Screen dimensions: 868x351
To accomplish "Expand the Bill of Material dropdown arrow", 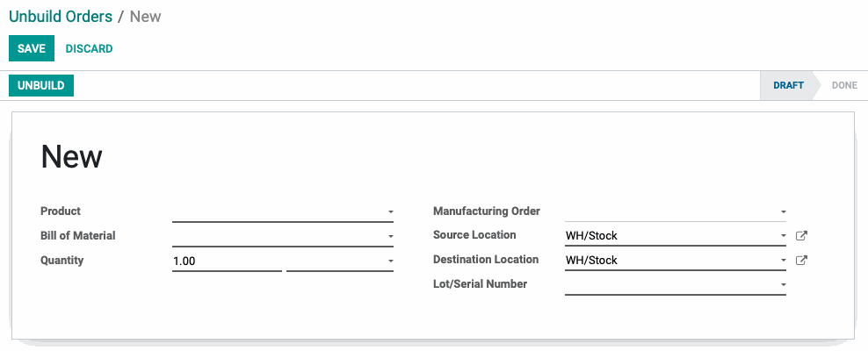I will 390,236.
